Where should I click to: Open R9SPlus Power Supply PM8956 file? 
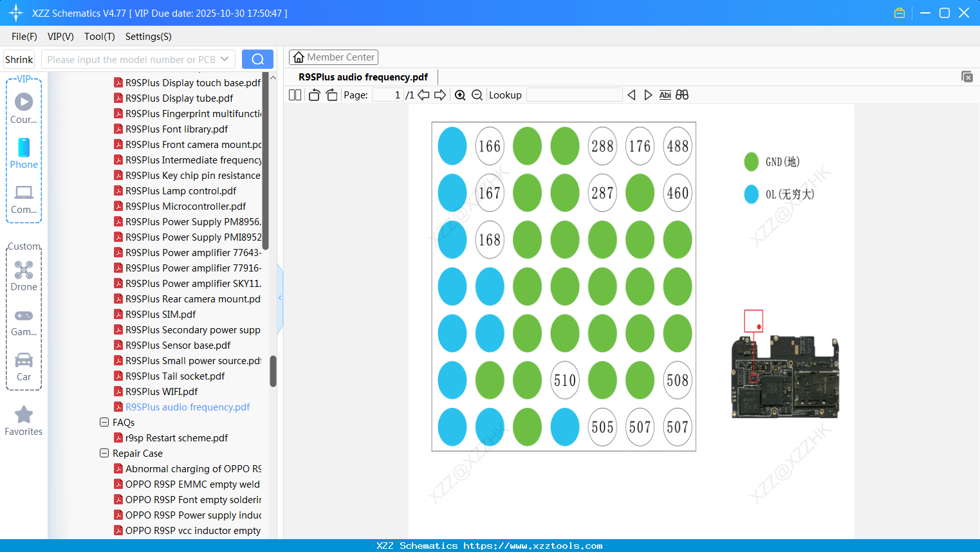coord(187,222)
